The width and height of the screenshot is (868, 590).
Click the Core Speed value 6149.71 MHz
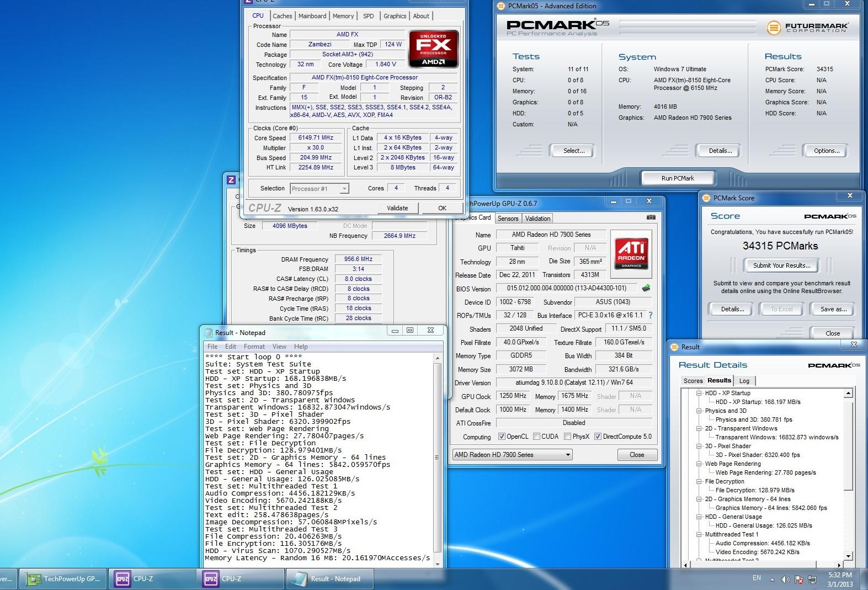pos(316,138)
